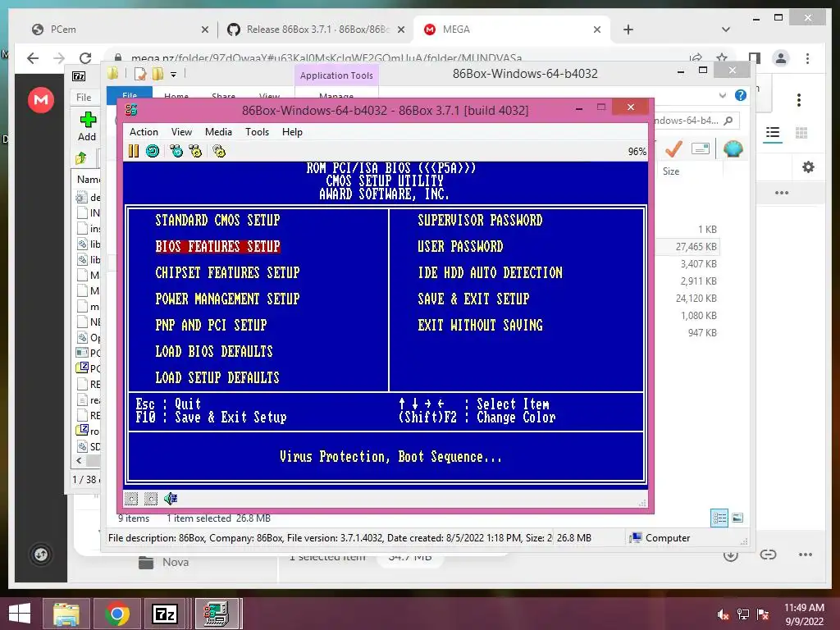This screenshot has width=840, height=630.
Task: Open Application Tools ribbon tab in Explorer
Action: [336, 75]
